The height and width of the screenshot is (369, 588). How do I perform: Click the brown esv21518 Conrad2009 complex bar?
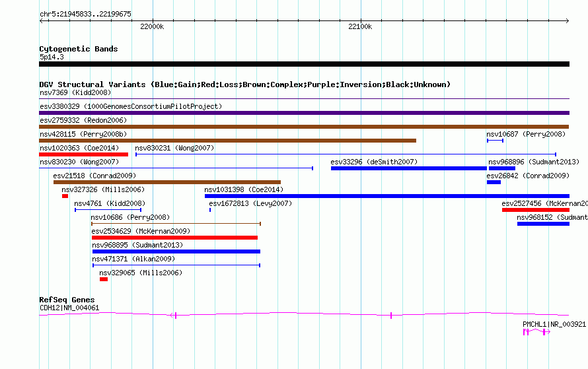coord(167,182)
